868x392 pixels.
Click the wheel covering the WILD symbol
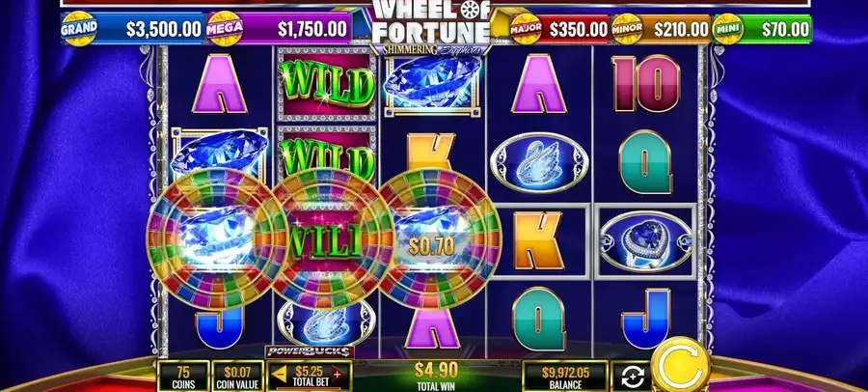(327, 238)
